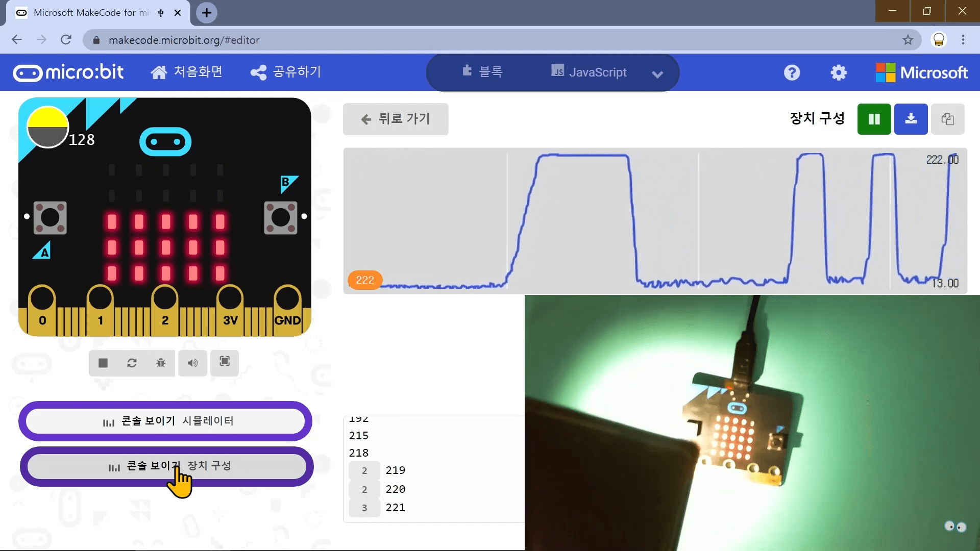Click simulator pin 2
980x551 pixels.
[165, 310]
